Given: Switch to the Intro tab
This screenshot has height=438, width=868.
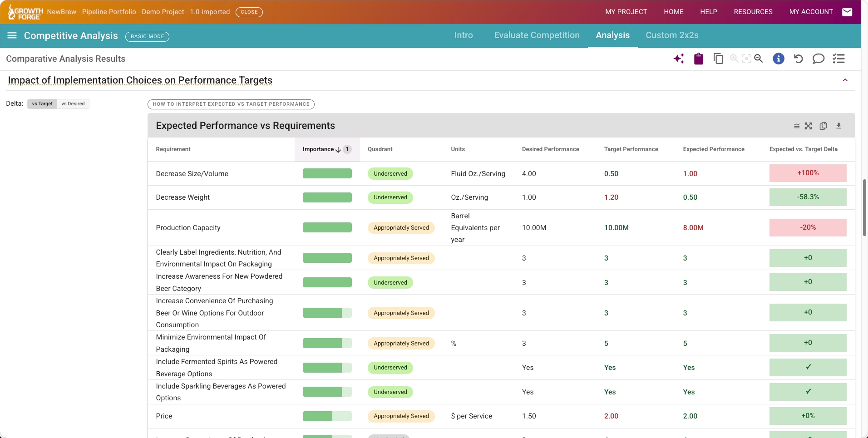Looking at the screenshot, I should click(464, 35).
